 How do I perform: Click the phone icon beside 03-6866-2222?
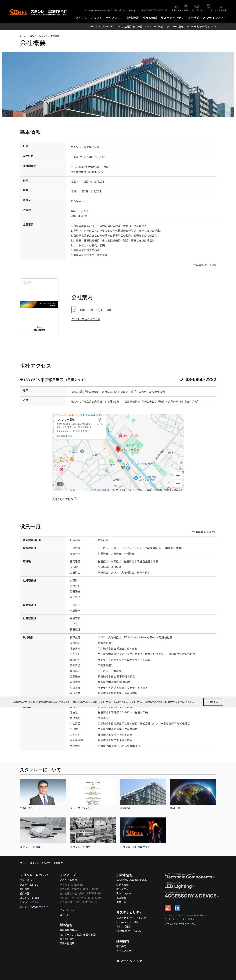click(x=182, y=379)
